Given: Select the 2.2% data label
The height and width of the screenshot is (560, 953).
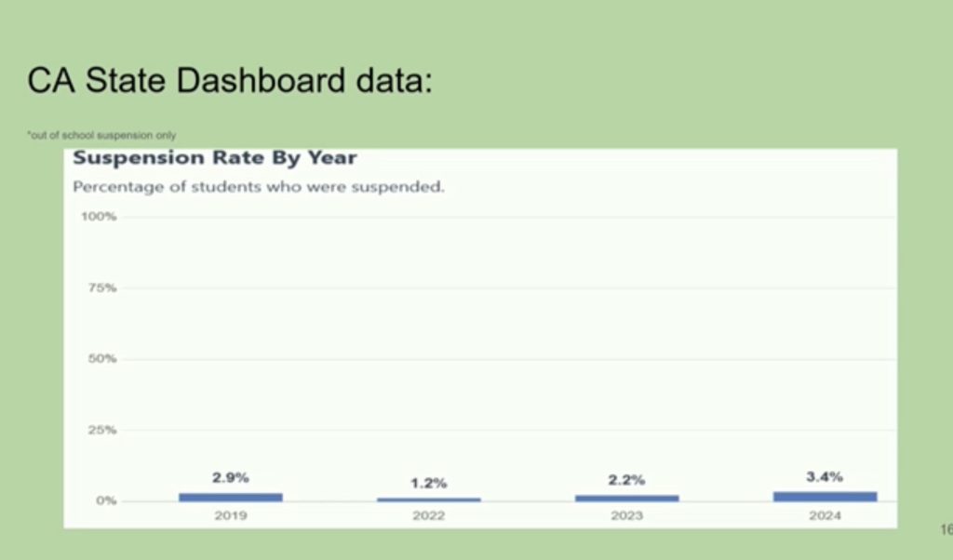Looking at the screenshot, I should click(626, 480).
